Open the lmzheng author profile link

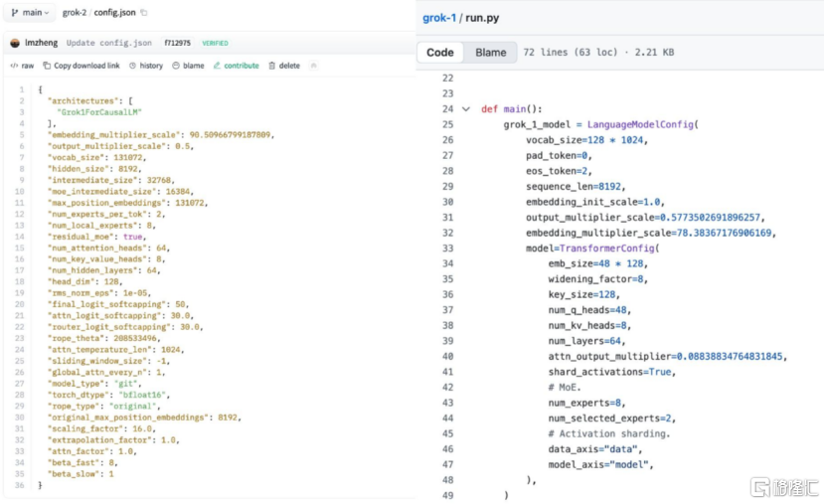pyautogui.click(x=41, y=43)
